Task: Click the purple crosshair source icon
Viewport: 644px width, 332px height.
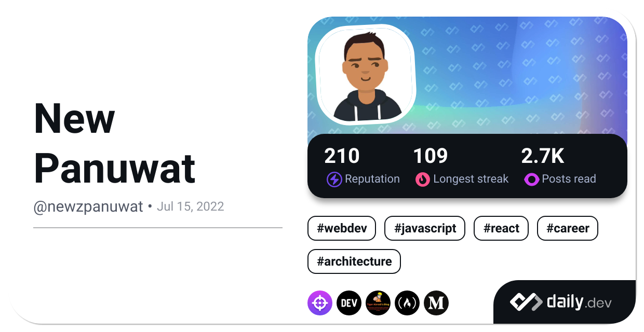Action: coord(320,303)
